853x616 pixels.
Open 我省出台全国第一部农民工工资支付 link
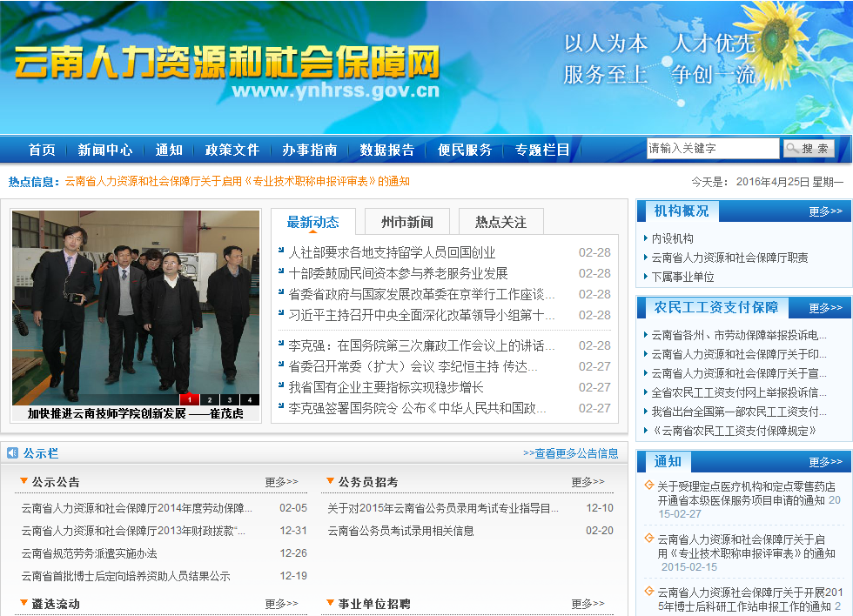(739, 412)
